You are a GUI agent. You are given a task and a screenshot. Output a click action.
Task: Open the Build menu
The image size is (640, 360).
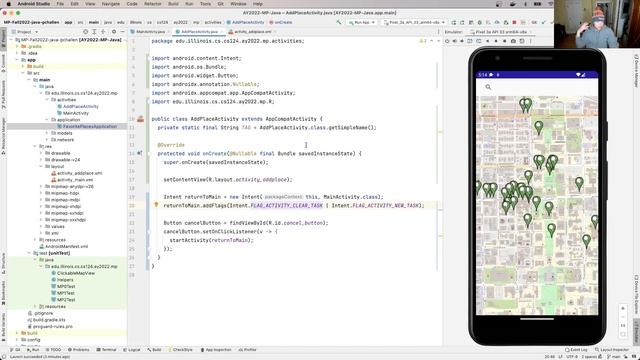173,4
